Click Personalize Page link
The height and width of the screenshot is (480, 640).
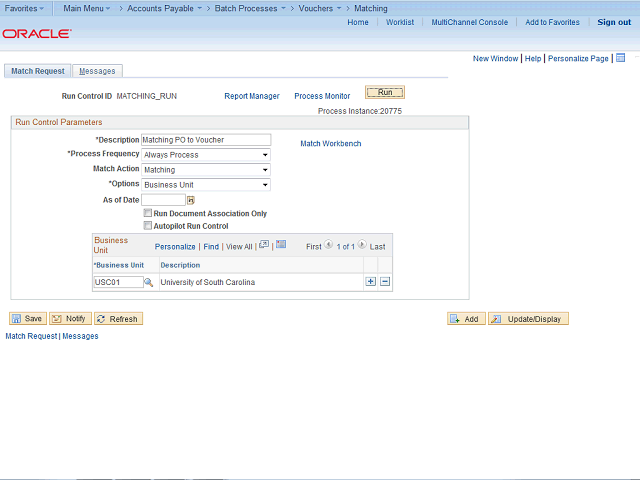tap(578, 58)
